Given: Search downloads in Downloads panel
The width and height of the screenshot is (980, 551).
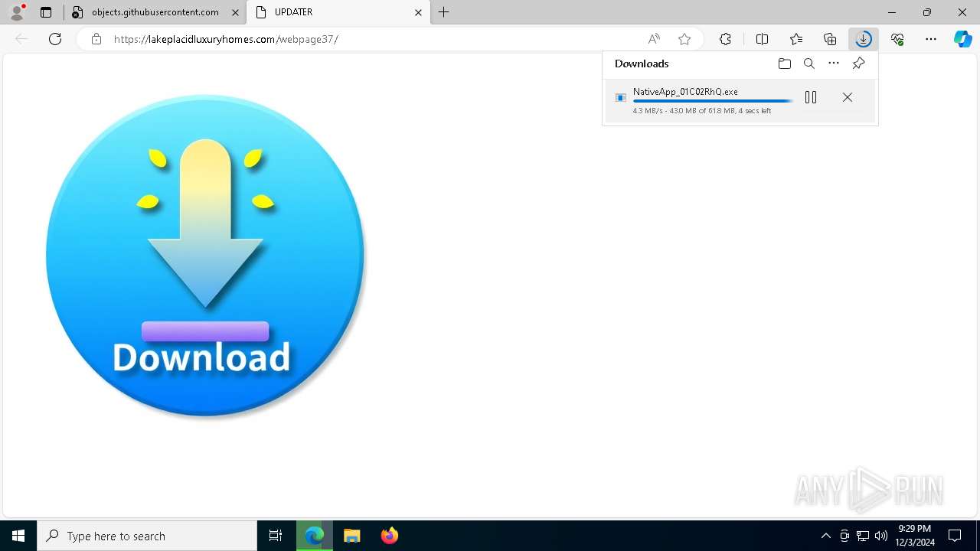Looking at the screenshot, I should [x=808, y=64].
